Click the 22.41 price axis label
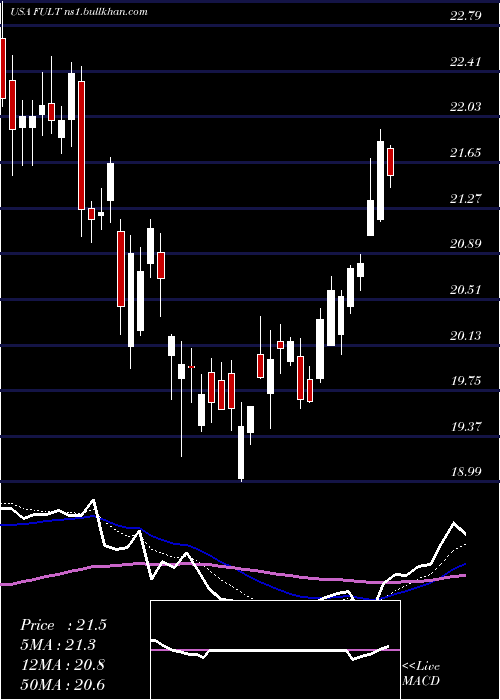The width and height of the screenshot is (500, 700). tap(466, 62)
